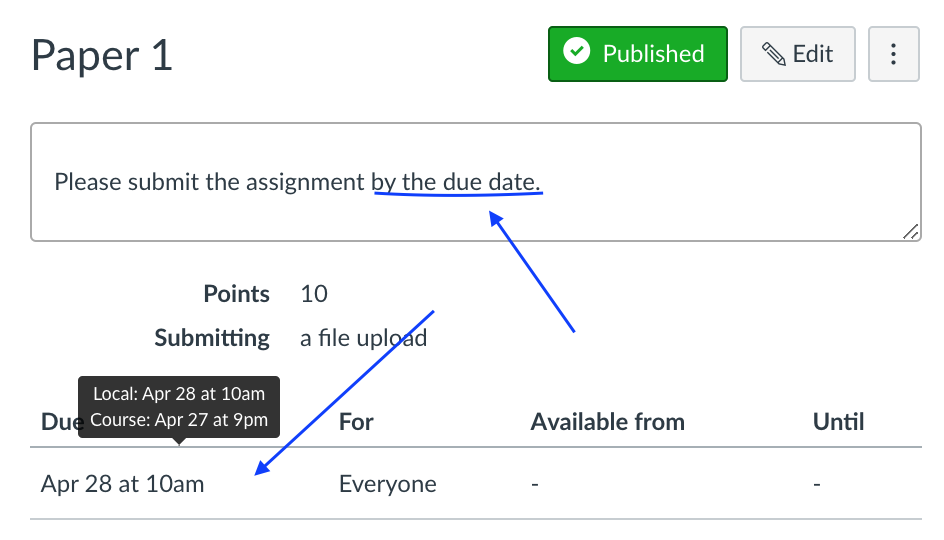Click inside the assignment description text box
Viewport: 944px width, 540px height.
point(475,182)
